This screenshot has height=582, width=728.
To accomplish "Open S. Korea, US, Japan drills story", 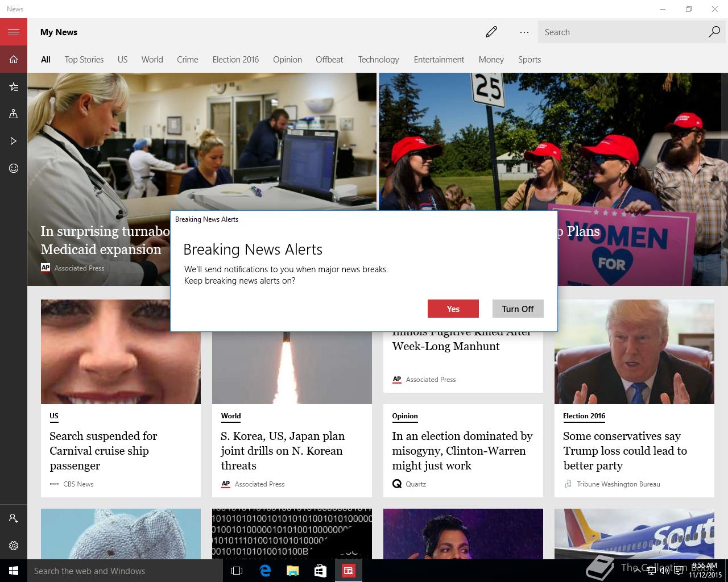I will click(282, 451).
